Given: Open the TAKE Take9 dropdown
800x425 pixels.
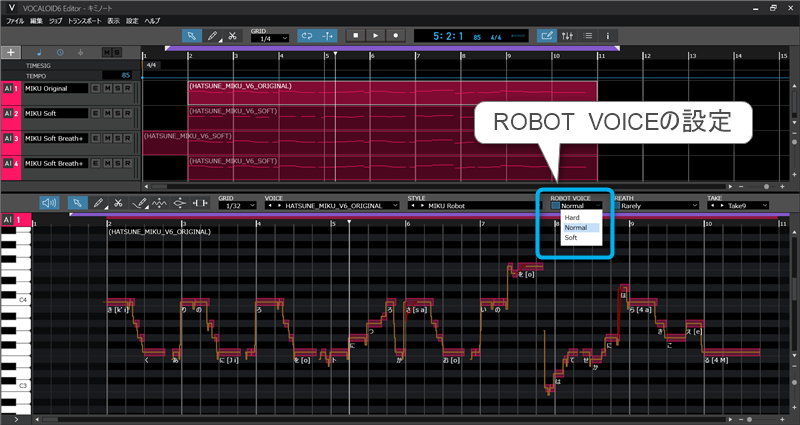Looking at the screenshot, I should pos(738,206).
